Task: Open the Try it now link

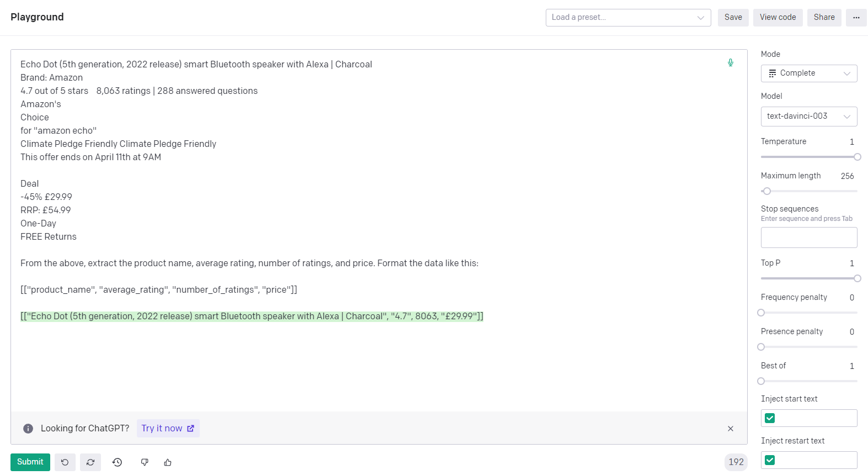Action: tap(168, 429)
